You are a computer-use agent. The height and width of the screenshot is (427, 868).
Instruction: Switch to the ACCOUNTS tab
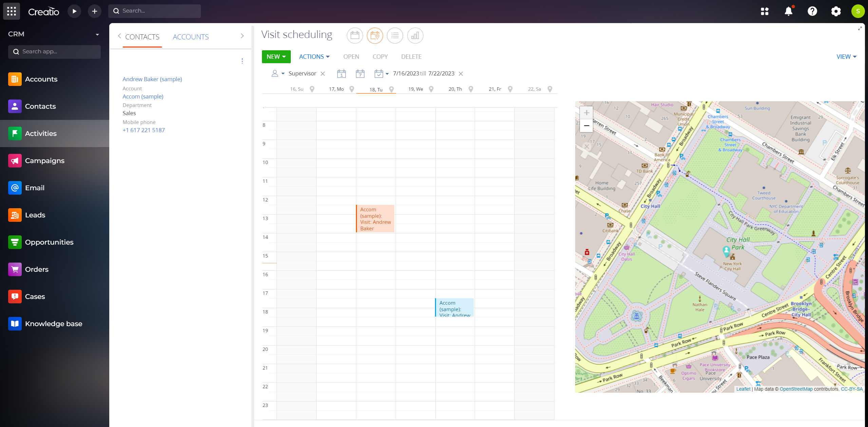(190, 37)
